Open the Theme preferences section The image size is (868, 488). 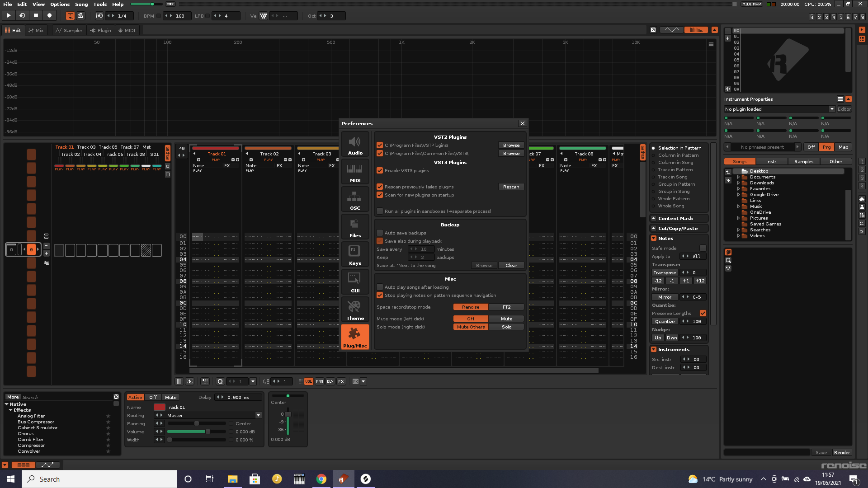pyautogui.click(x=355, y=310)
